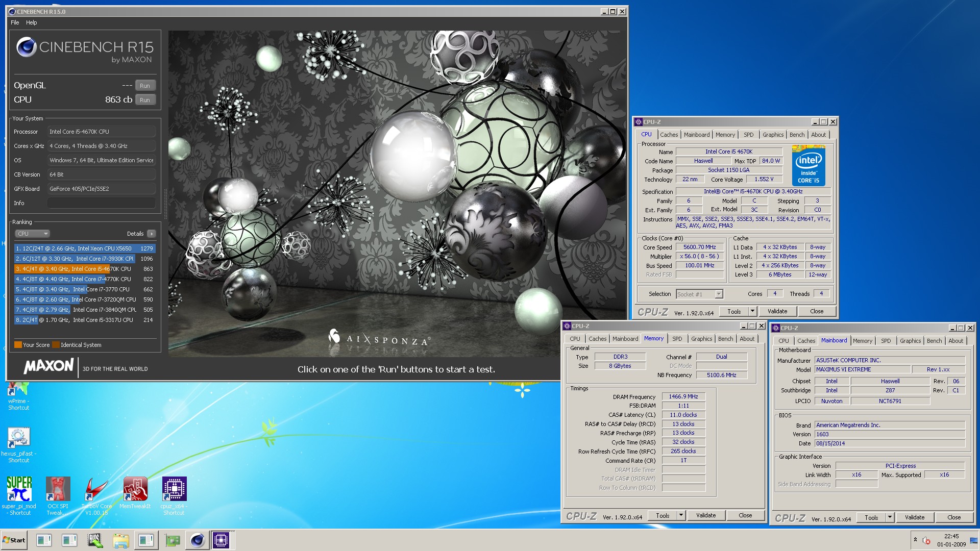Click Close button in top CPU-Z window

(x=816, y=311)
